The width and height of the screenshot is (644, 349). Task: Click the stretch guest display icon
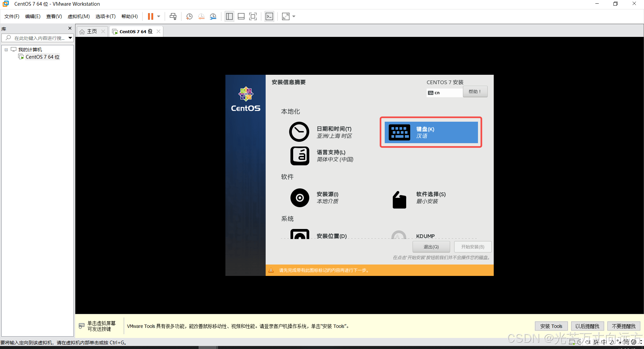(x=286, y=16)
